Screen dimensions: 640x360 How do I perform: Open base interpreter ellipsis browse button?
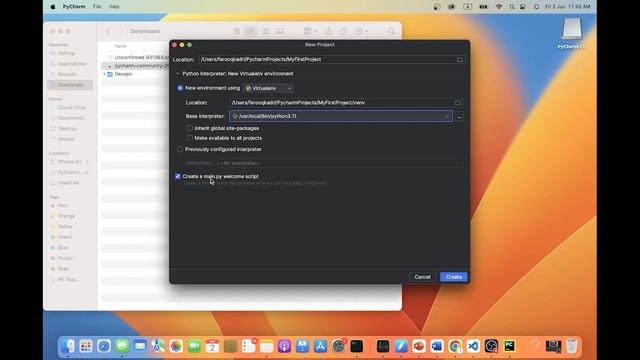click(459, 117)
